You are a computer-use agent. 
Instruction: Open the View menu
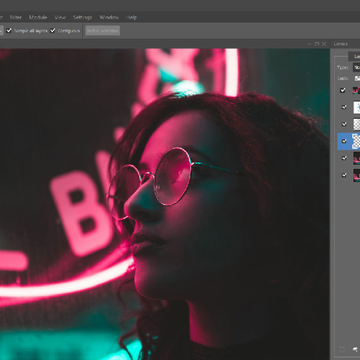tap(60, 17)
